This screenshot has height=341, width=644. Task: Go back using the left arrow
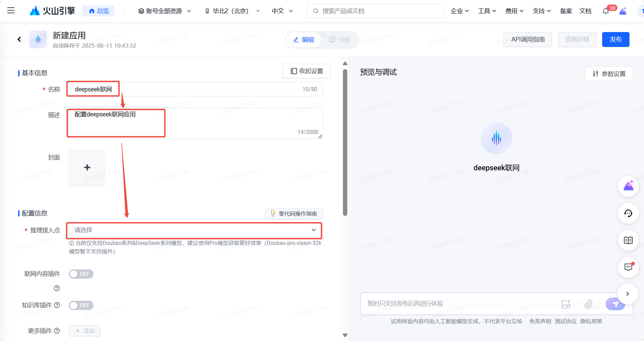coord(19,39)
